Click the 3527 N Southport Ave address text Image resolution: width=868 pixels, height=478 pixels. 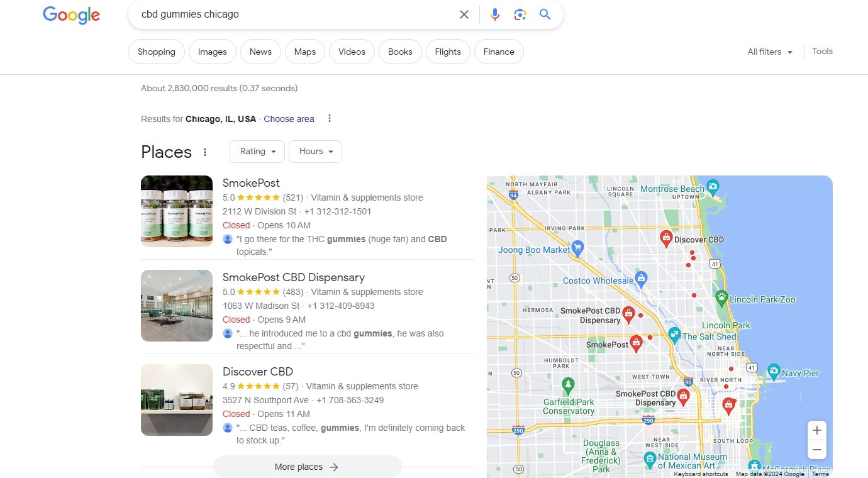click(x=265, y=400)
